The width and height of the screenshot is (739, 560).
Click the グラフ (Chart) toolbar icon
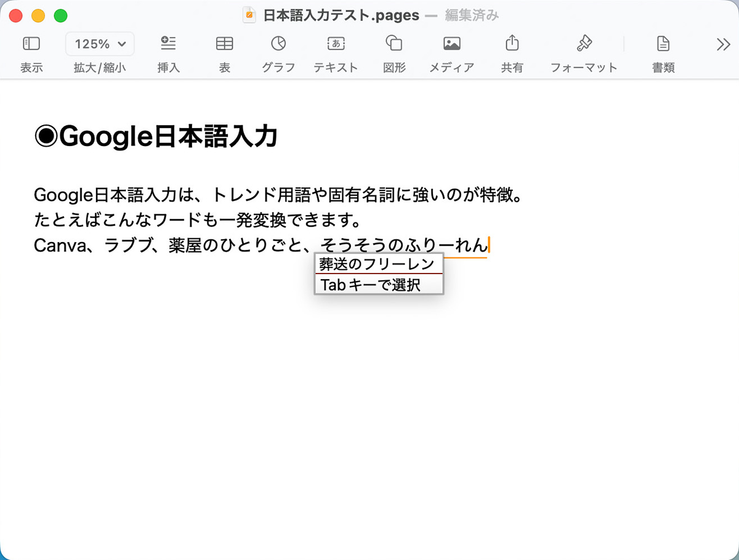tap(278, 44)
